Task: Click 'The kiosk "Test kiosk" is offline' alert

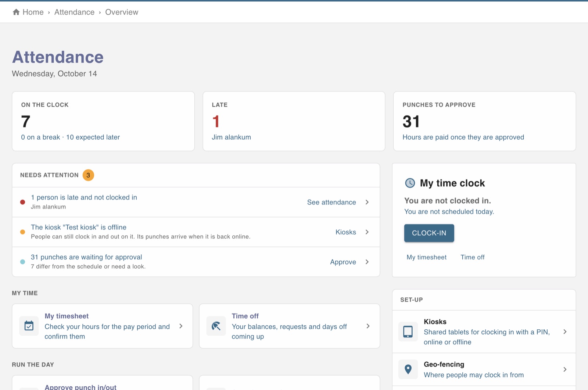Action: point(79,227)
